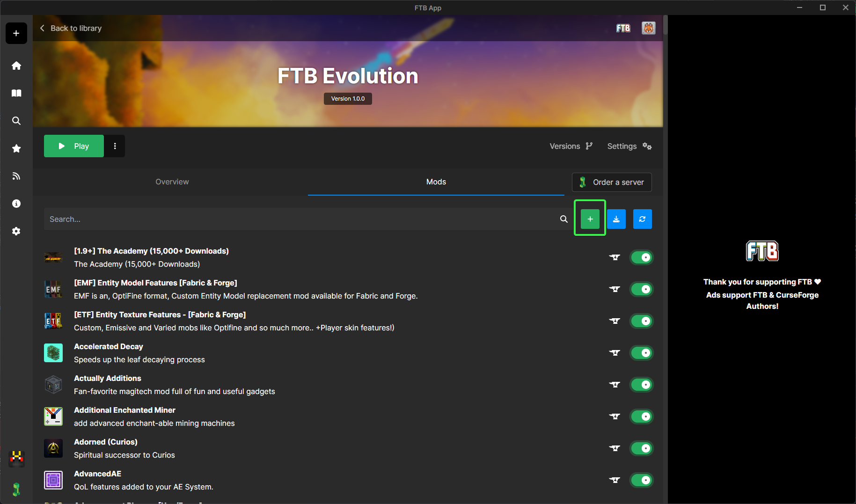The width and height of the screenshot is (856, 504).
Task: Click Order a server button
Action: tap(612, 182)
